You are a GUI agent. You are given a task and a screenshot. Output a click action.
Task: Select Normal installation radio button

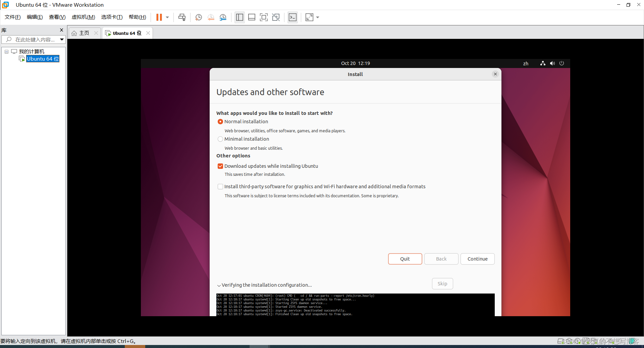[220, 122]
